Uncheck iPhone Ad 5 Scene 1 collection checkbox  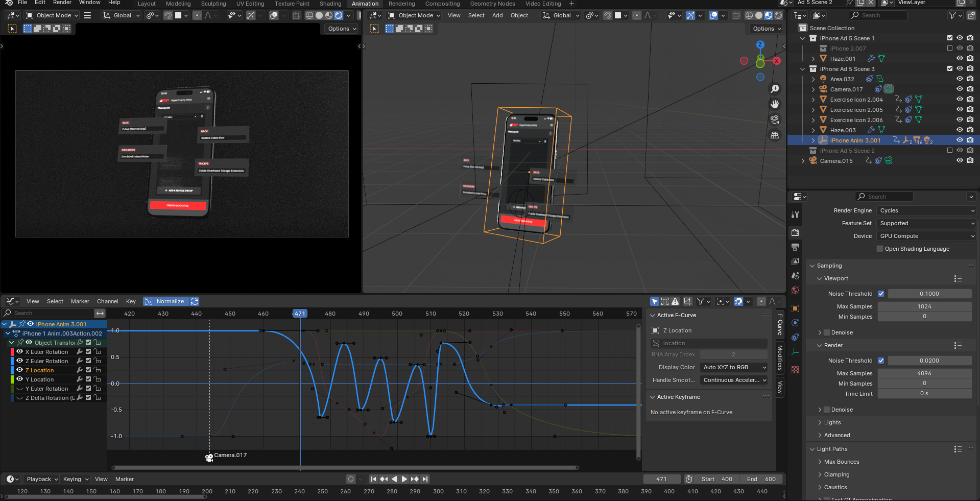tap(950, 38)
